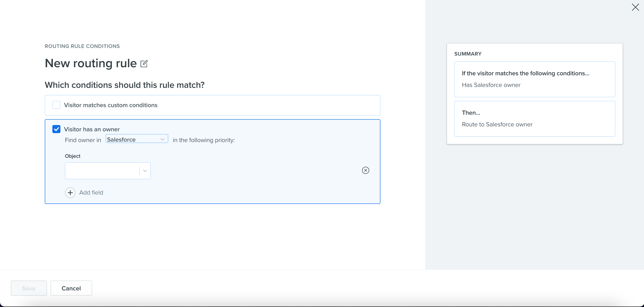This screenshot has height=307, width=644.
Task: Check Visitor matches custom conditions
Action: click(56, 105)
